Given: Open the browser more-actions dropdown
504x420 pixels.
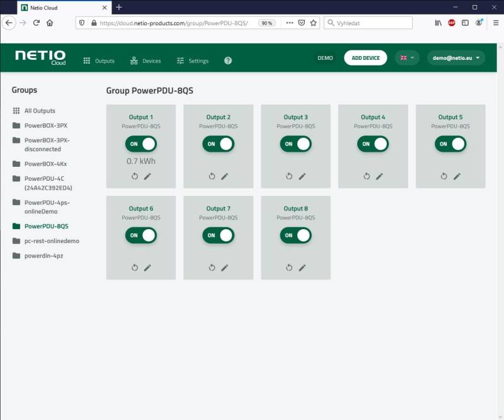Looking at the screenshot, I should (x=289, y=23).
